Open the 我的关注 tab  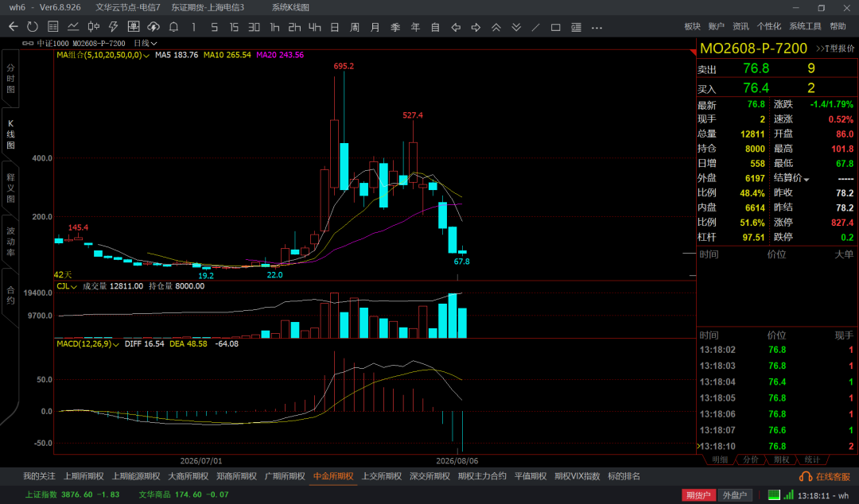pyautogui.click(x=40, y=477)
